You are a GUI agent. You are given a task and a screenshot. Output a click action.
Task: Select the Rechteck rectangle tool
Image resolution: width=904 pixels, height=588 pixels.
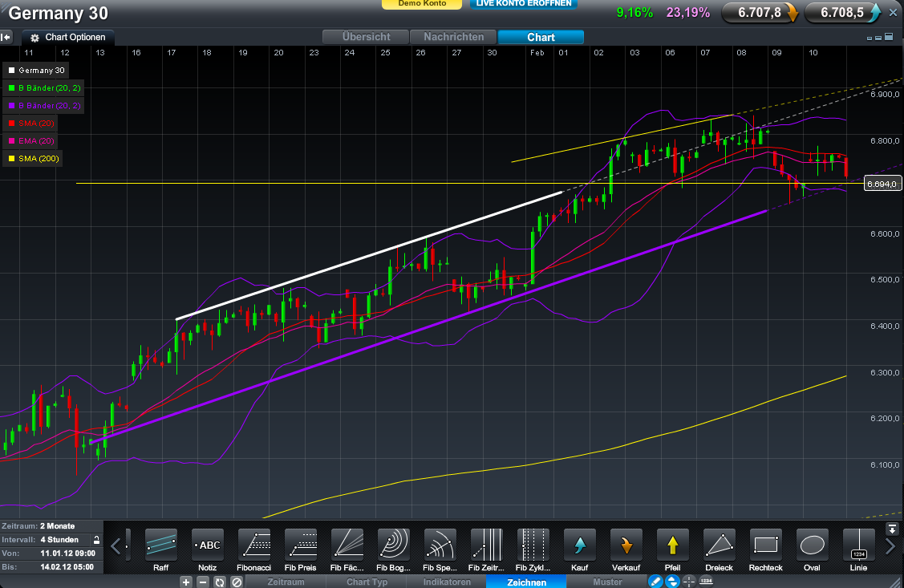pyautogui.click(x=765, y=550)
